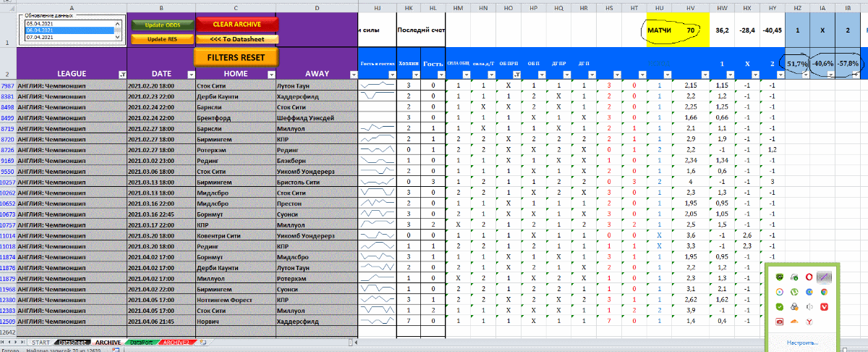This screenshot has height=352, width=868.
Task: Open the LEAGUE column filter dropdown
Action: (x=122, y=74)
